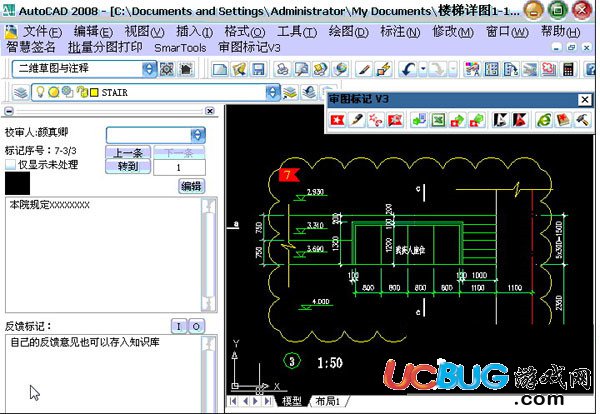
Task: Open the 二维草图与注释 workspace dropdown
Action: (x=149, y=69)
